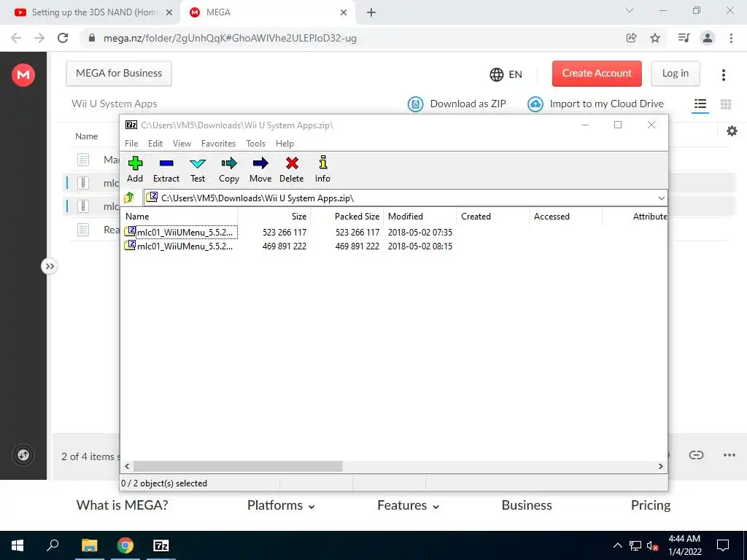Click the 7-Zip horizontal scrollbar thumb
The image size is (747, 560).
238,466
